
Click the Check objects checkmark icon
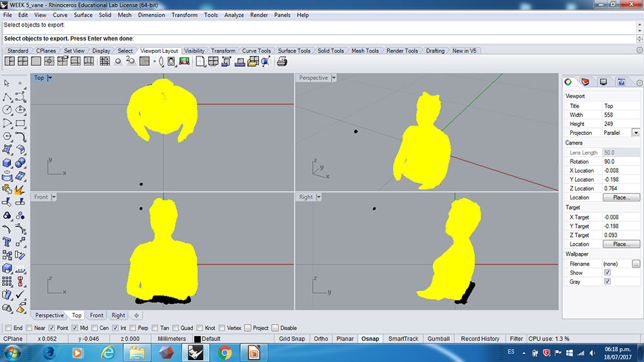pyautogui.click(x=20, y=294)
